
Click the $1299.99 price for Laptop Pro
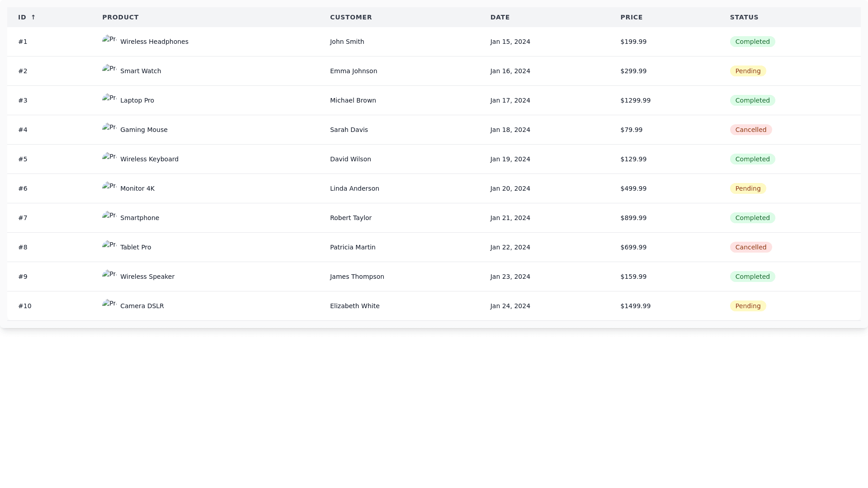635,100
